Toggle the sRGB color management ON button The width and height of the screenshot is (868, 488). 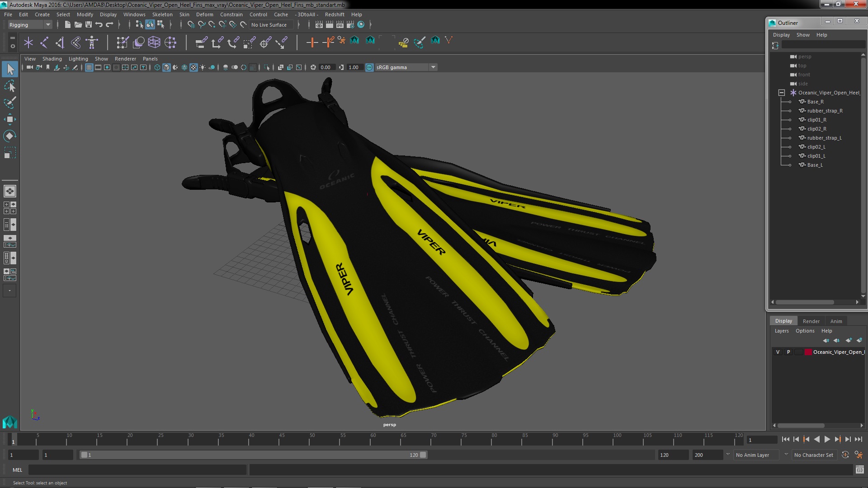click(369, 67)
